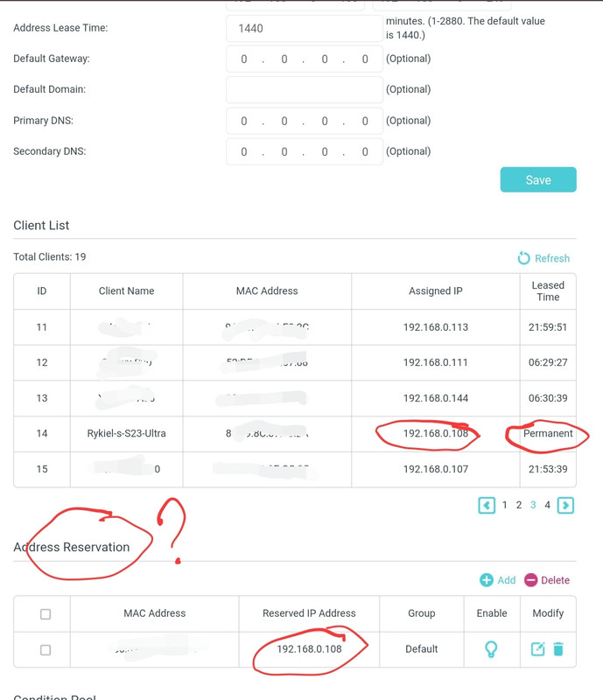This screenshot has height=700, width=603.
Task: Click the Refresh circular arrow icon
Action: [523, 258]
